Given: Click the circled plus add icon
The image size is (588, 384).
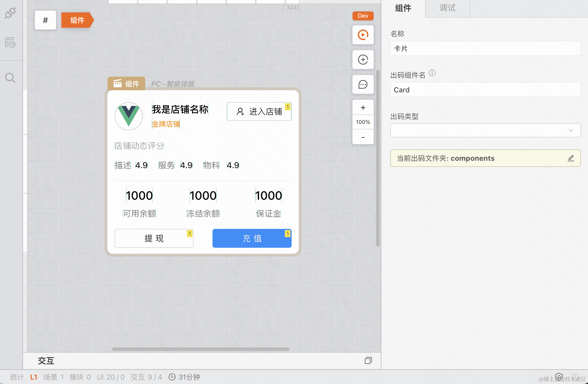Looking at the screenshot, I should click(363, 60).
